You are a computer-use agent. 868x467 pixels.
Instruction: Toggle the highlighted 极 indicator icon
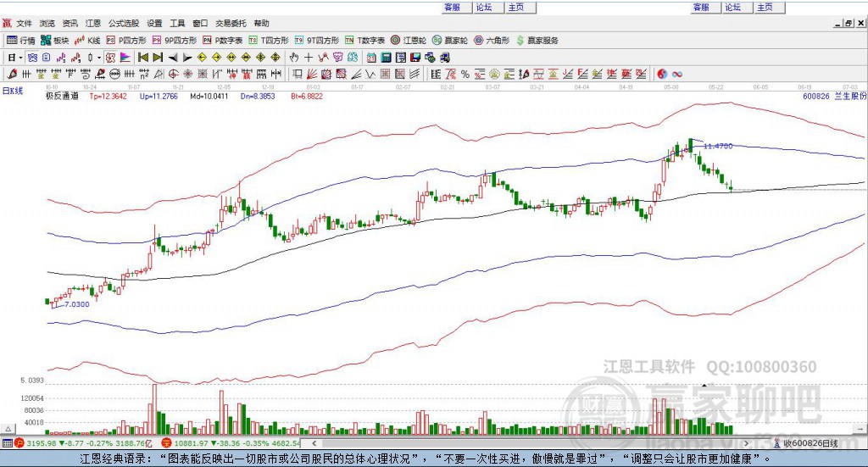point(111,58)
